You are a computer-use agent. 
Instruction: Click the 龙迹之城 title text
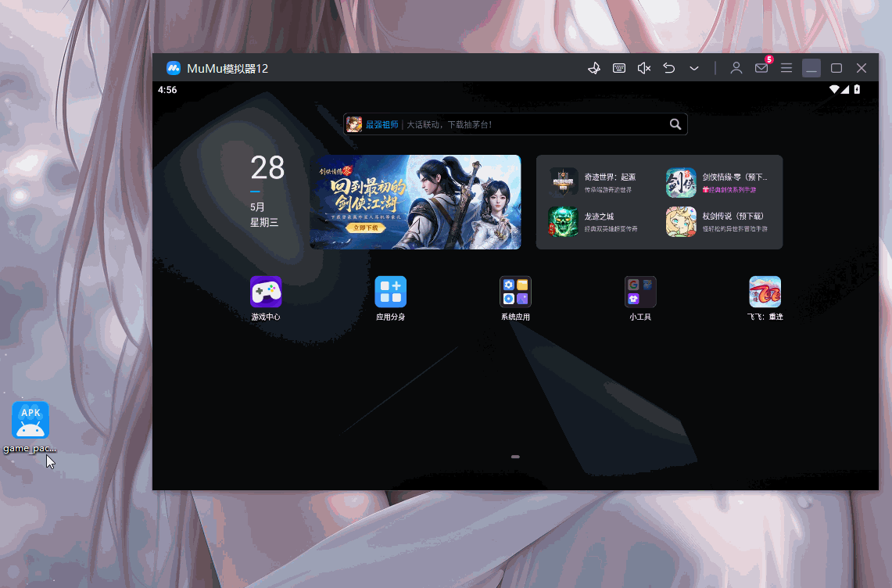point(599,217)
